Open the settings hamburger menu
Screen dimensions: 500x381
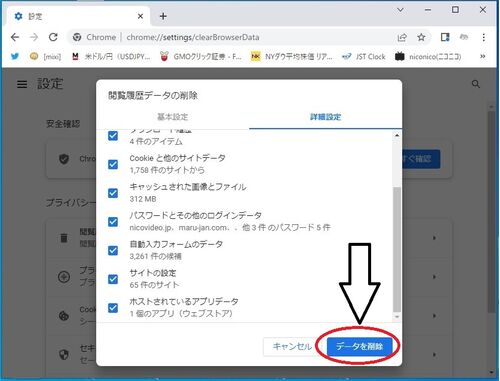coord(22,84)
